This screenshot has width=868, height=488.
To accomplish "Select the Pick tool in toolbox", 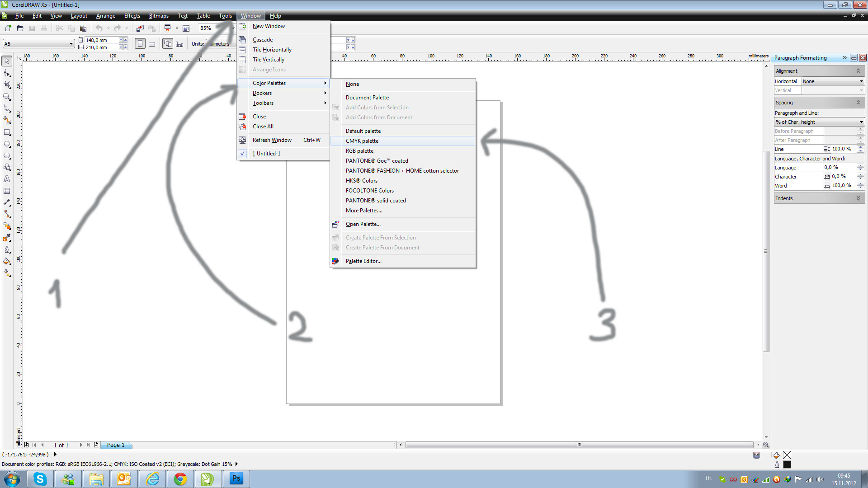I will 7,61.
